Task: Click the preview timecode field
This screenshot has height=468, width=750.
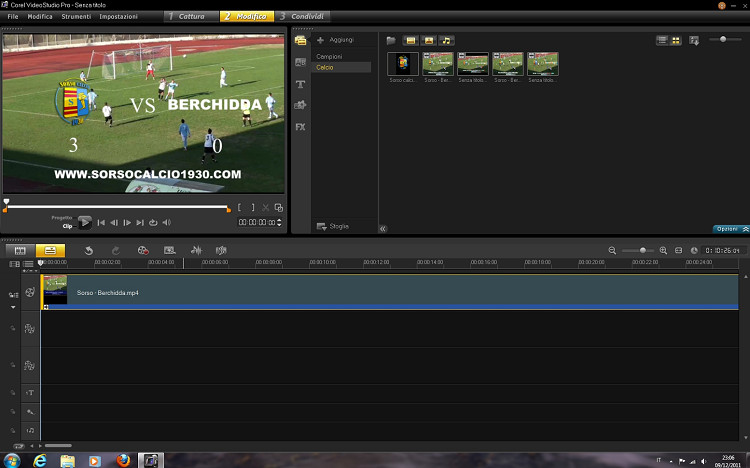Action: (x=257, y=223)
